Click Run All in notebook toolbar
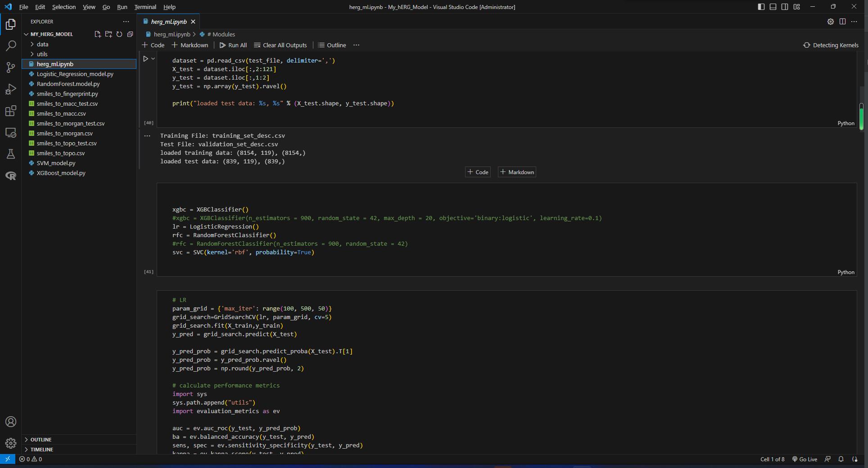Screen dimensions: 868x468 [233, 45]
